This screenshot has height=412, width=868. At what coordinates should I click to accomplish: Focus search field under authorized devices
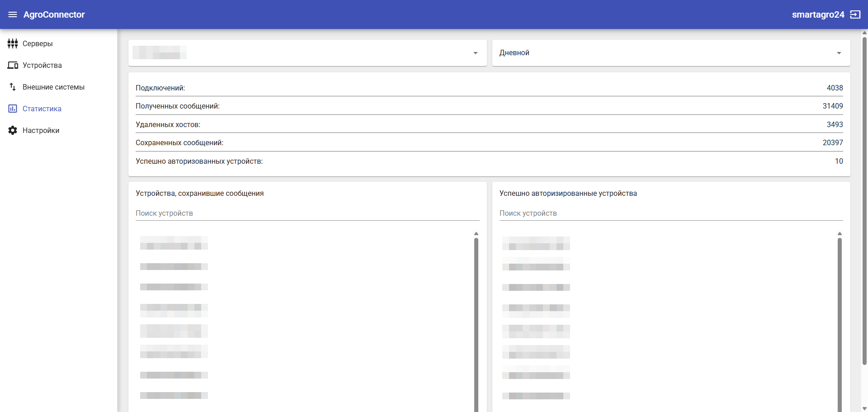tap(671, 213)
